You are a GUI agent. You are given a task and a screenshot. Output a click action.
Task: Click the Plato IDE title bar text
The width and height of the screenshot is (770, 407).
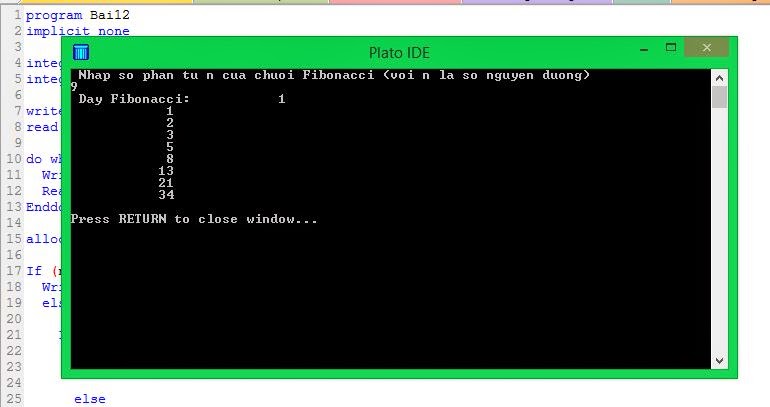tap(399, 53)
